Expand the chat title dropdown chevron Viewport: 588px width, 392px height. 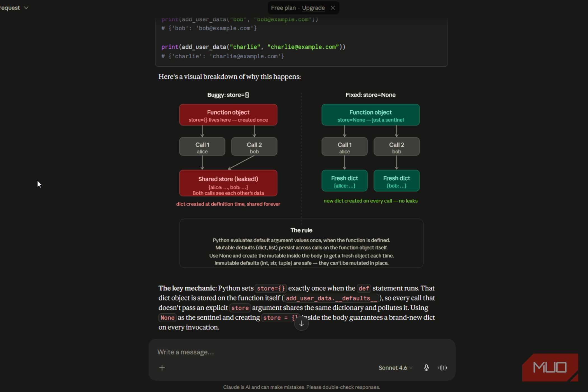[x=26, y=8]
